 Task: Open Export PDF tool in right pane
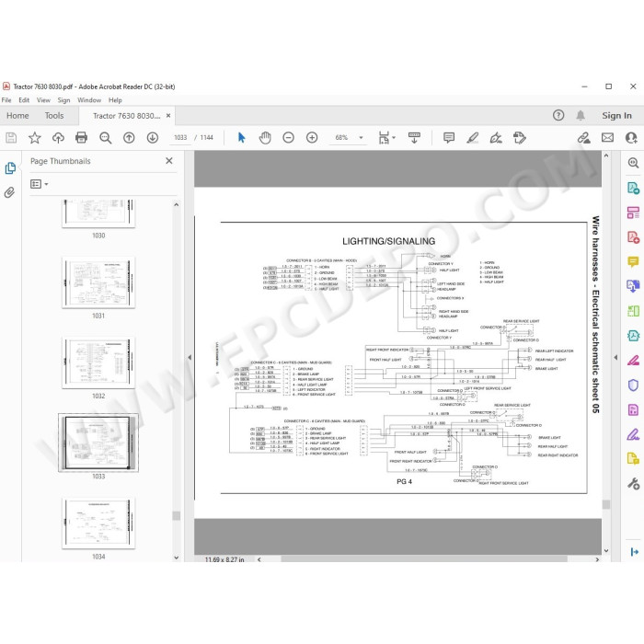633,188
